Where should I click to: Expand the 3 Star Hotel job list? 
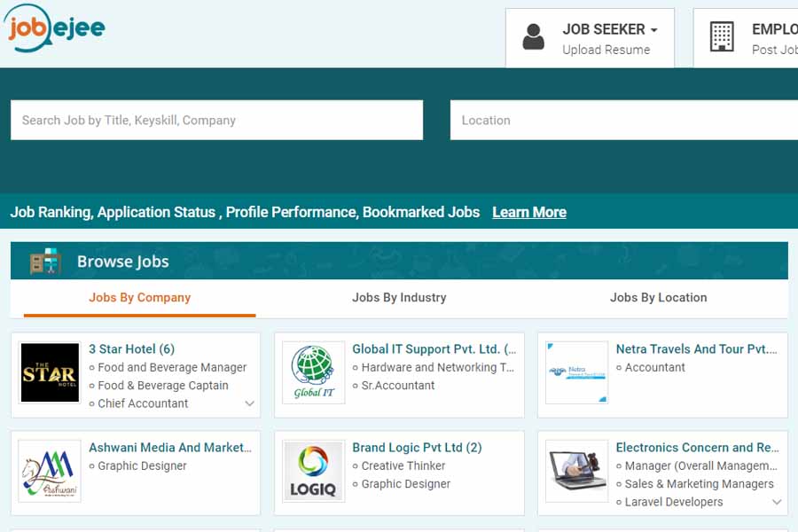click(249, 403)
